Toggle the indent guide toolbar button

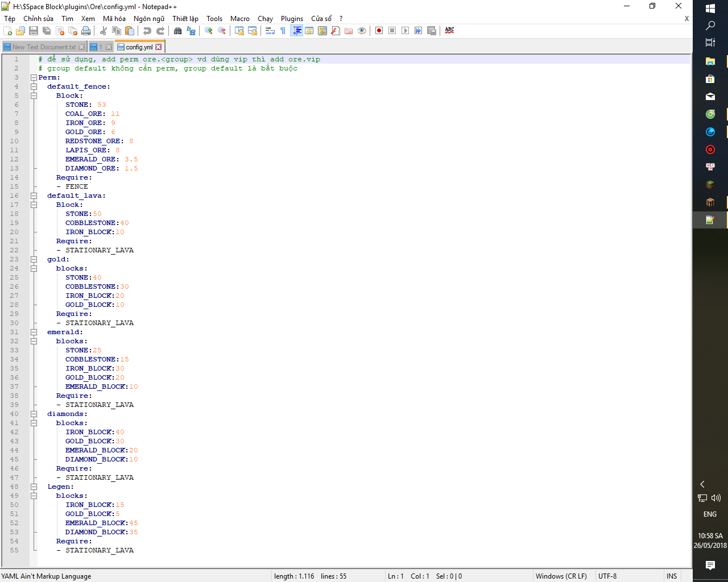click(x=296, y=31)
